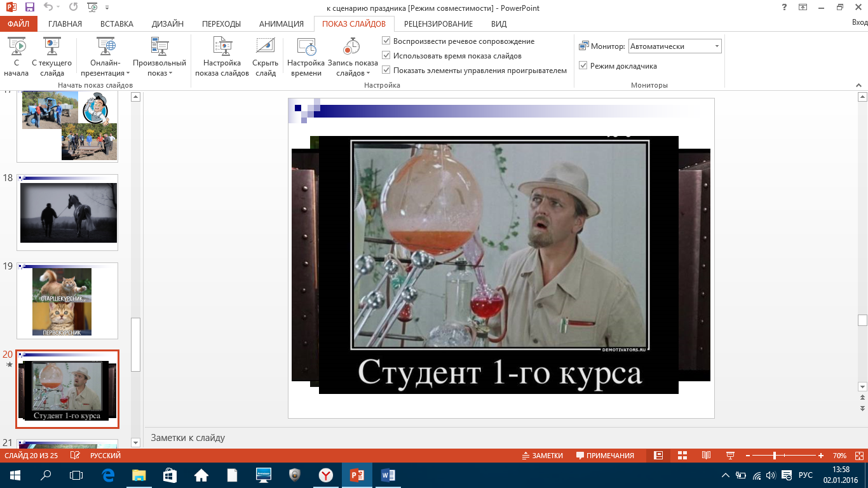Start show from С текущего слайда
Screen dimensions: 868x488
51,57
